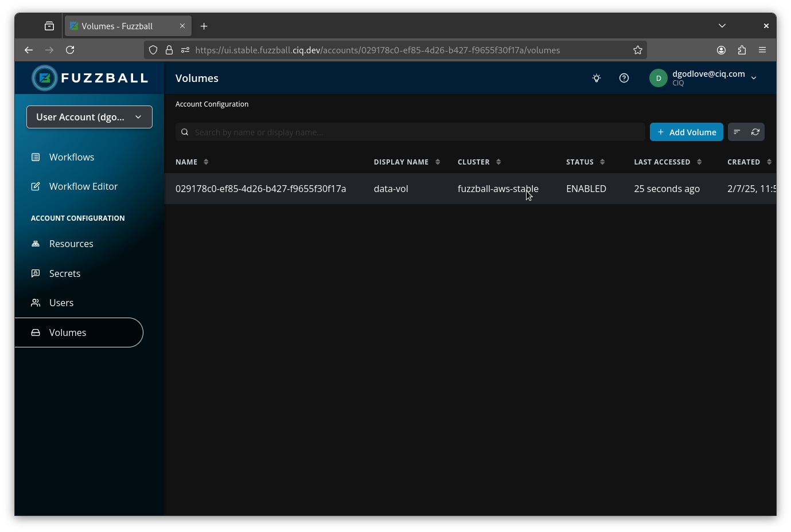Open the browser hamburger menu
Viewport: 791px width, 532px height.
[x=762, y=50]
